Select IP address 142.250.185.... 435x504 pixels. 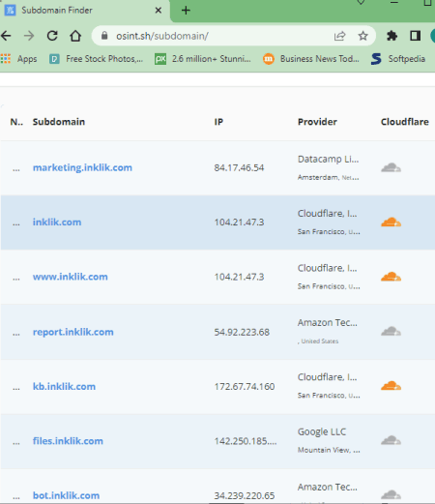click(246, 441)
